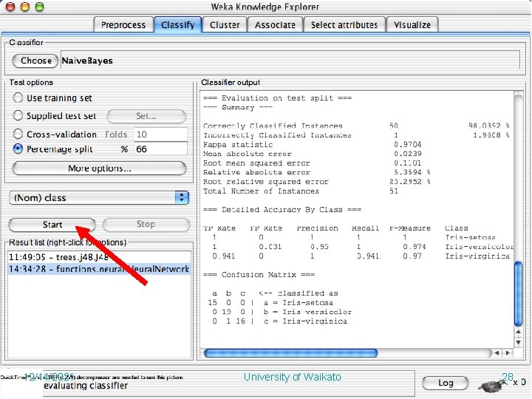Screen dimensions: 532x399
Task: Select the 11:49:05 trees.j48.J48 result
Action: (99, 257)
